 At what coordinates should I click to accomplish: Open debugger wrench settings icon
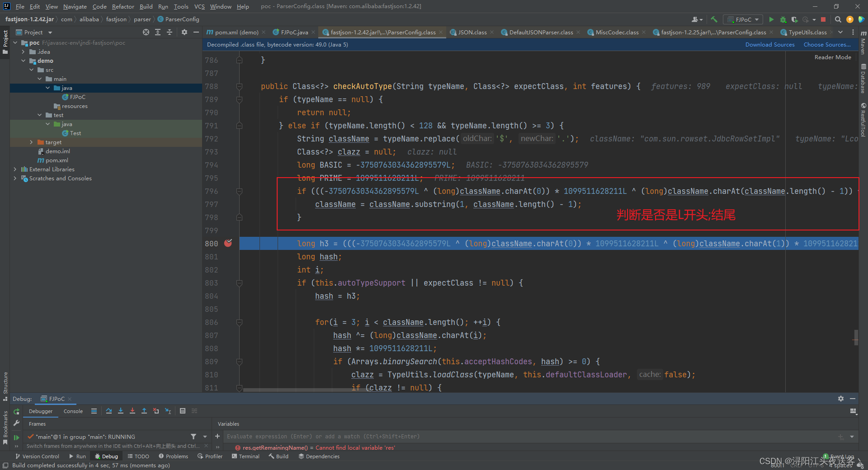[x=16, y=423]
